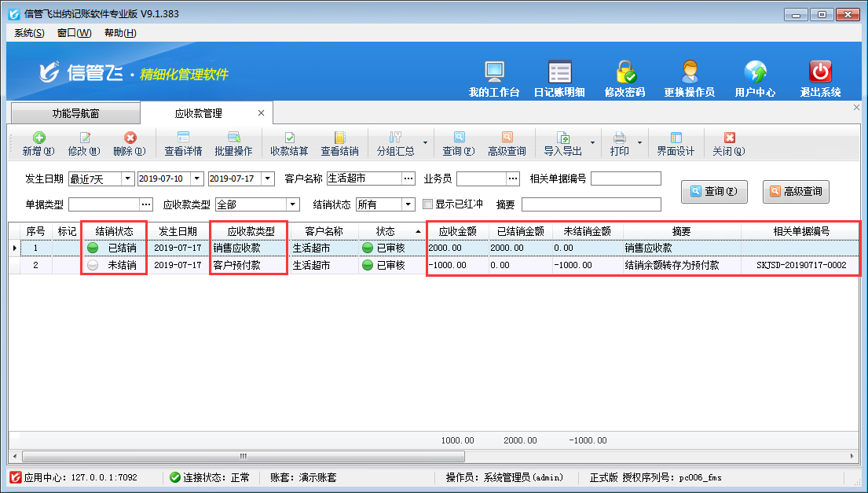The width and height of the screenshot is (868, 493).
Task: Open 收款结算 payment settlement tool
Action: pyautogui.click(x=289, y=143)
